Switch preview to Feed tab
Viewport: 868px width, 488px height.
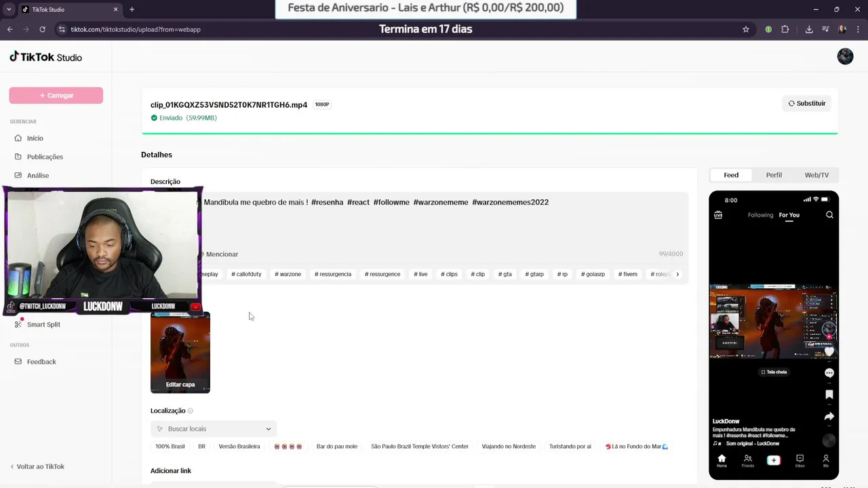pos(731,175)
